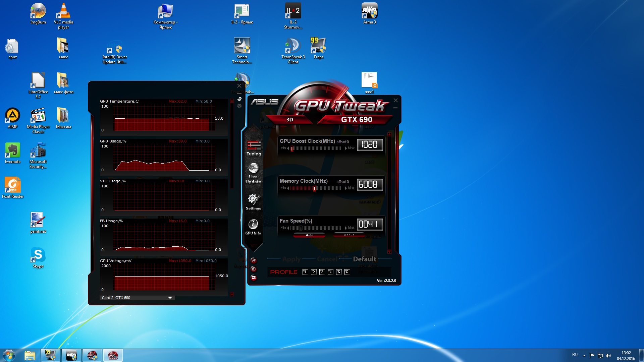Decrease GPU Boost Clock via Min arrow

(x=288, y=148)
